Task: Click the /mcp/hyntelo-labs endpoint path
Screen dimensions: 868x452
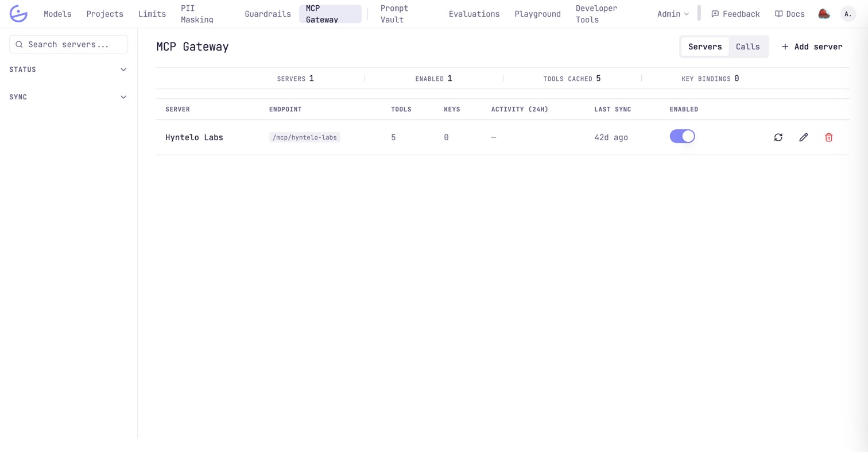Action: pyautogui.click(x=305, y=137)
